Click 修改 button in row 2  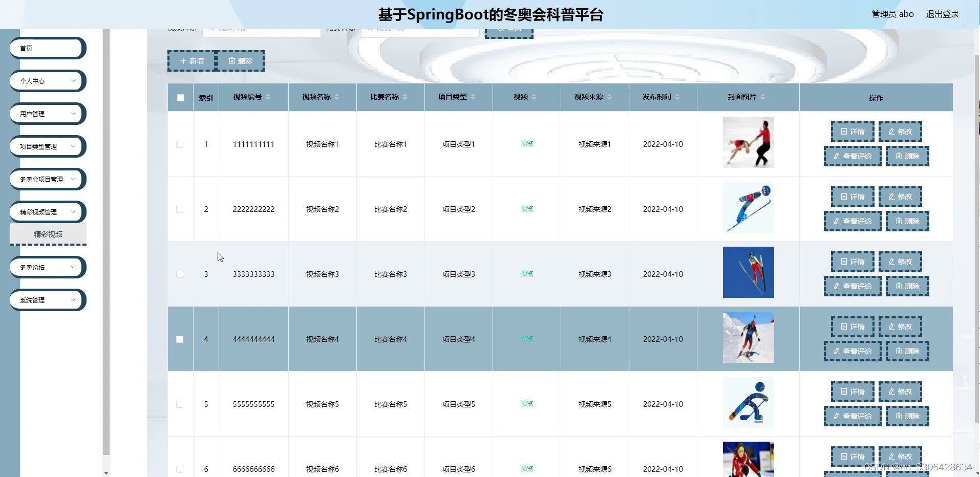point(900,197)
